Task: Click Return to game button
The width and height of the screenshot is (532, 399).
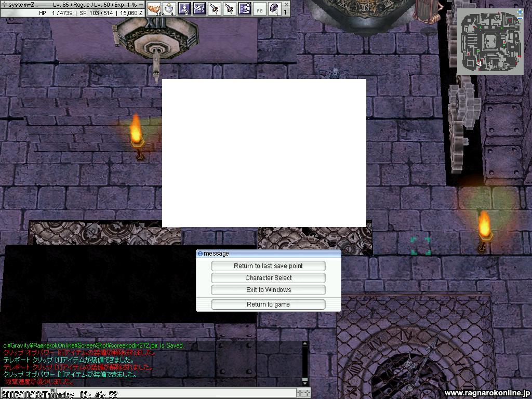Action: pos(268,304)
